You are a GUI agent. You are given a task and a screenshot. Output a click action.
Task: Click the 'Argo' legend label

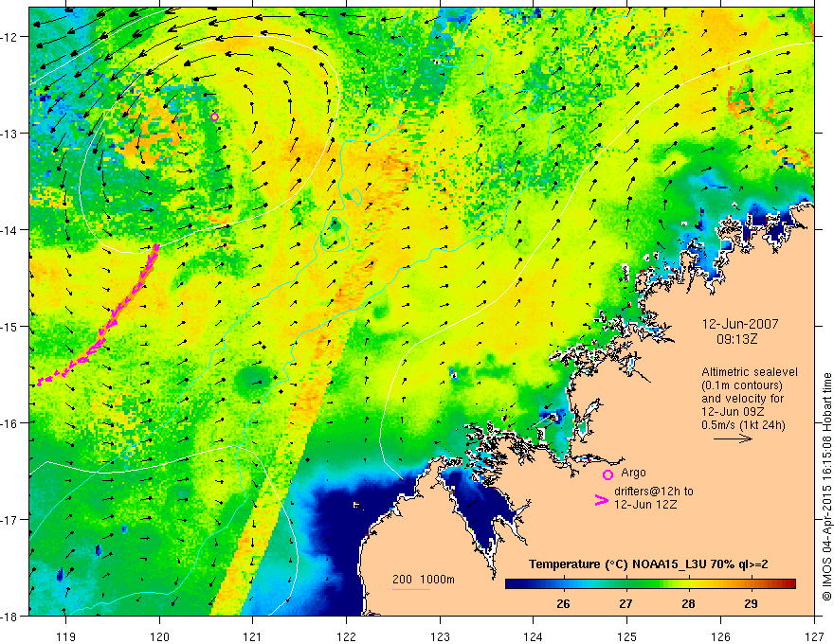coord(633,473)
